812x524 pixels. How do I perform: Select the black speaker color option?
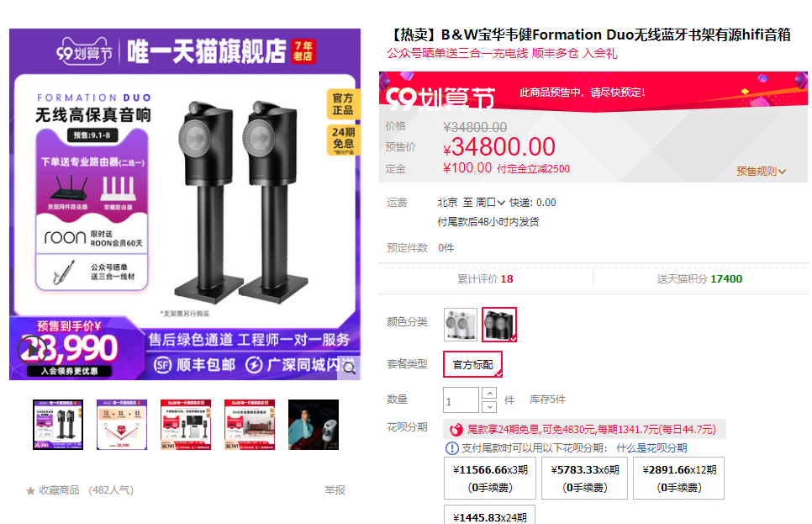(x=499, y=325)
